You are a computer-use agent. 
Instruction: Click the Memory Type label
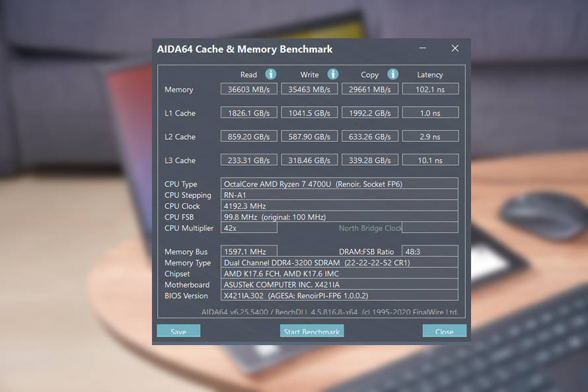[x=188, y=263]
